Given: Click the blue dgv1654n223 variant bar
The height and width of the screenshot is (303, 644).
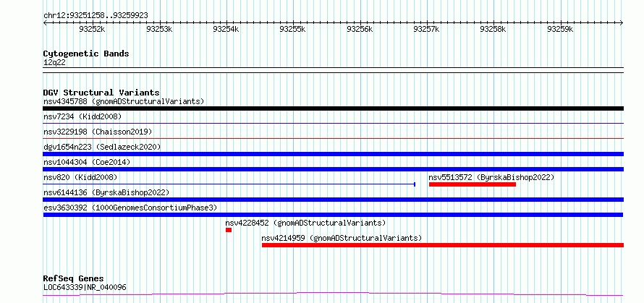Looking at the screenshot, I should pyautogui.click(x=333, y=154).
